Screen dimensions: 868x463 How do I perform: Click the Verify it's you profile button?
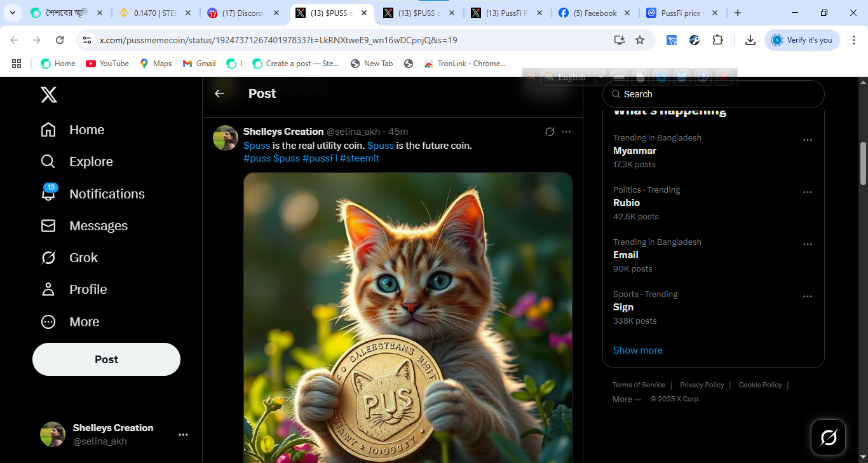pos(802,40)
